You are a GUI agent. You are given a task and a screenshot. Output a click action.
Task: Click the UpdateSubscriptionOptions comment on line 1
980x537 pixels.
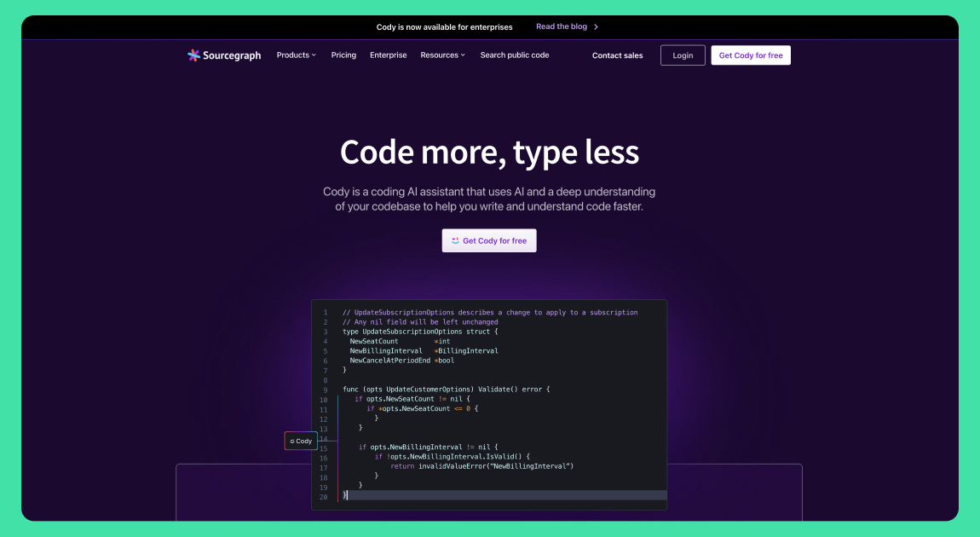(489, 313)
